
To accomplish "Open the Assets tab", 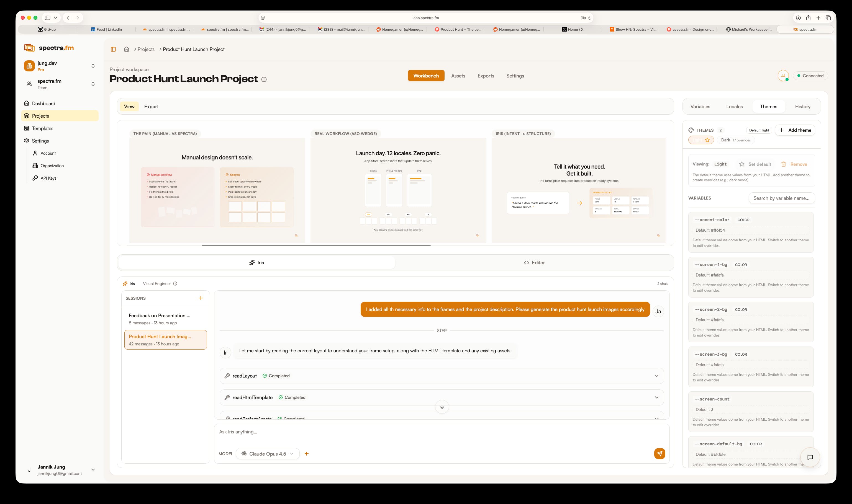I will tap(458, 76).
